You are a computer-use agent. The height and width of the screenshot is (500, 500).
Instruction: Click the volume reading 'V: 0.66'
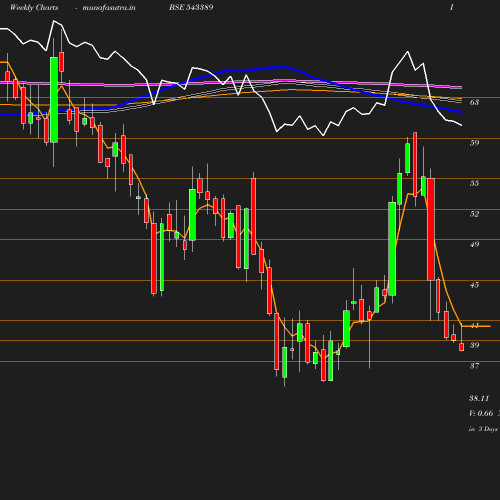(481, 413)
